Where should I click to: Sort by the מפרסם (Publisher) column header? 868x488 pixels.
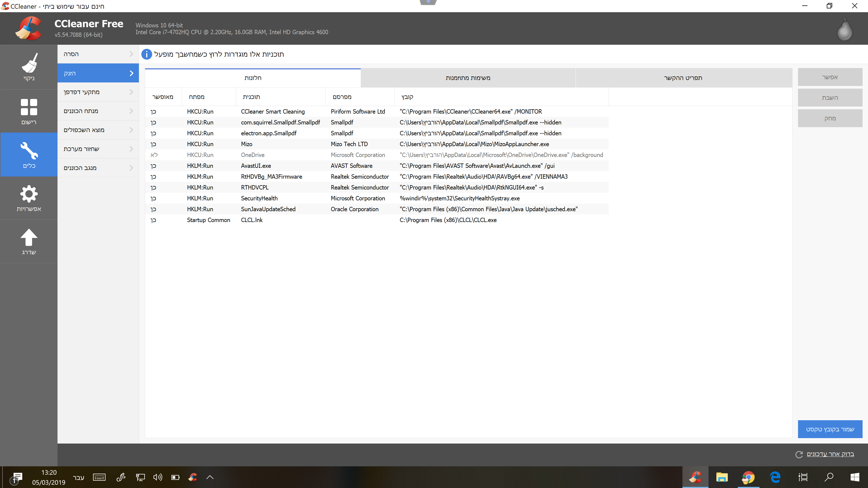coord(360,97)
